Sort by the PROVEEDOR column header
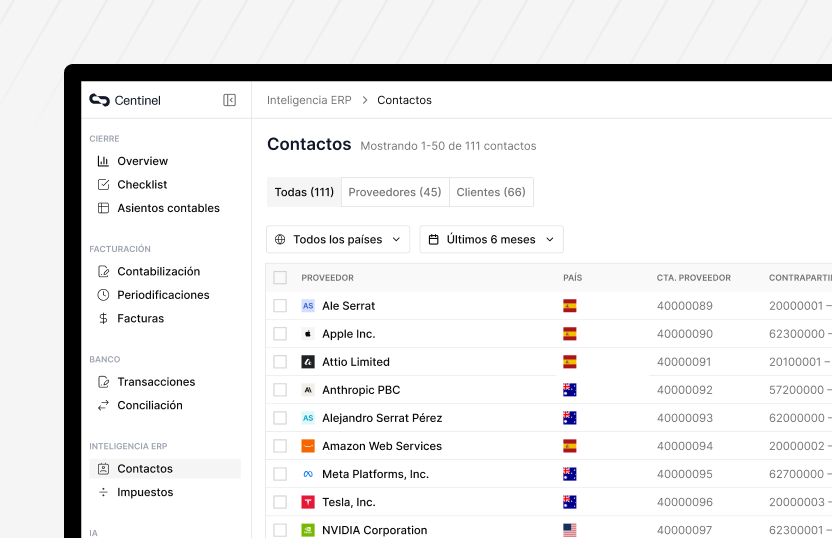 point(327,277)
